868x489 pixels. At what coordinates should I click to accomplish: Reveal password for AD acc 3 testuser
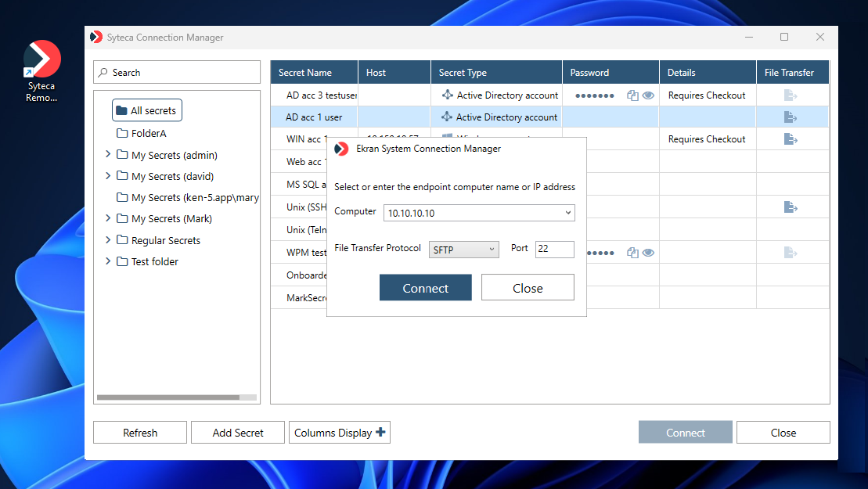coord(648,95)
